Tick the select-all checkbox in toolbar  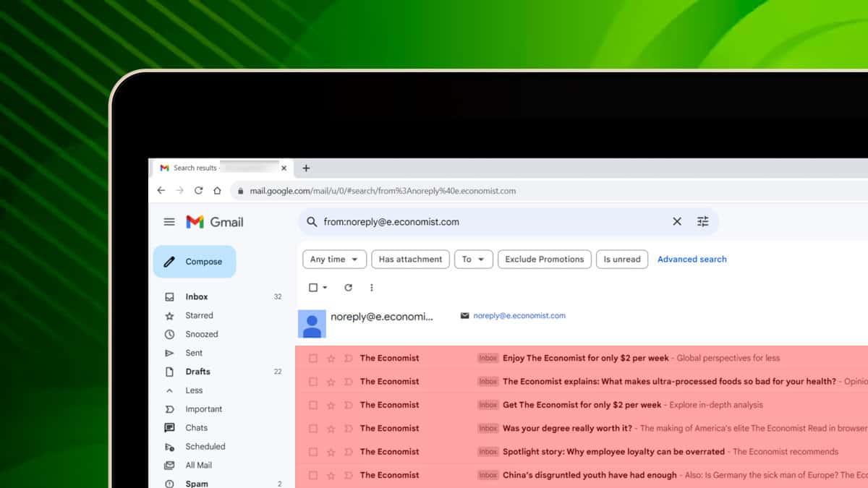click(313, 288)
